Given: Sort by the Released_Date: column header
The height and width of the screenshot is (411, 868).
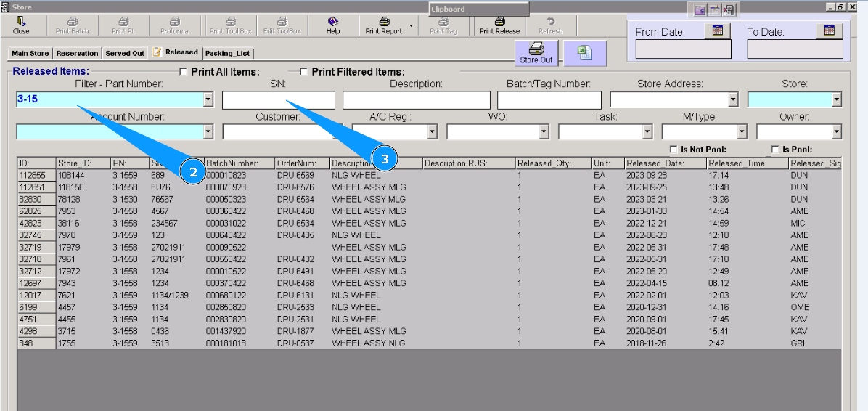Looking at the screenshot, I should 666,163.
